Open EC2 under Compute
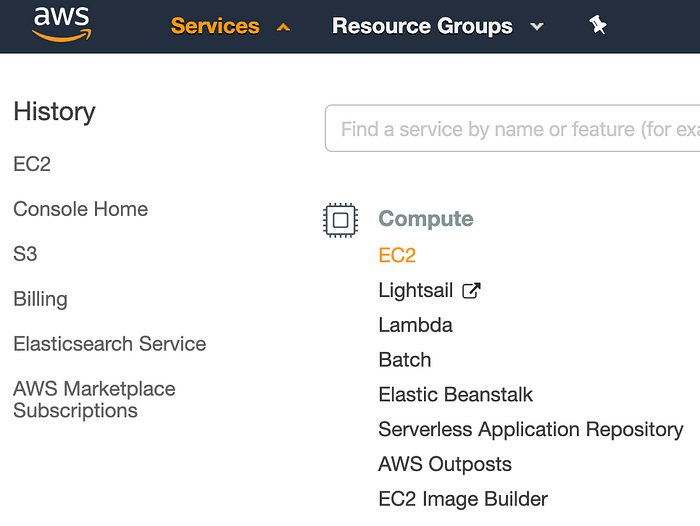 pos(397,255)
